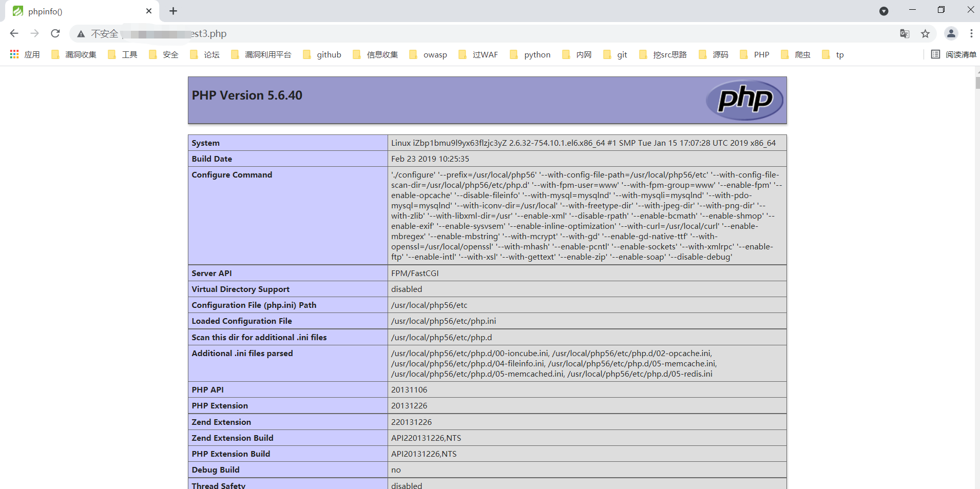Image resolution: width=980 pixels, height=489 pixels.
Task: Open the 论坛 bookmark folder
Action: tap(205, 54)
